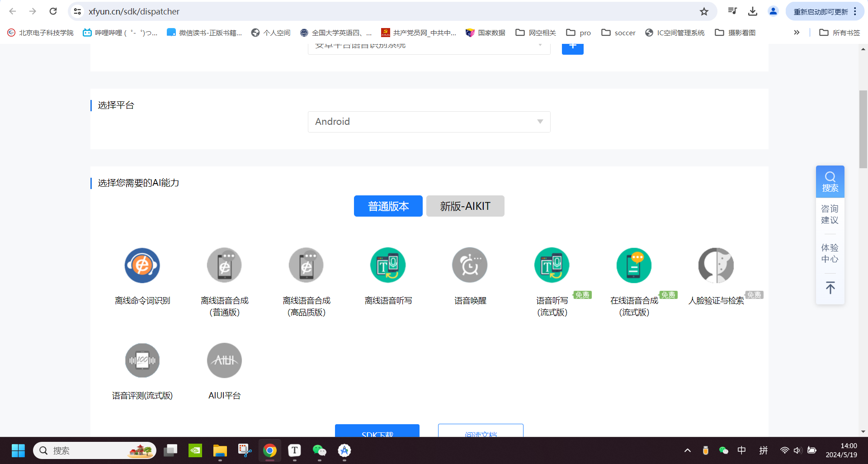The width and height of the screenshot is (868, 464).
Task: Select the 离线语音合成 (高品质版) icon
Action: [x=307, y=265]
